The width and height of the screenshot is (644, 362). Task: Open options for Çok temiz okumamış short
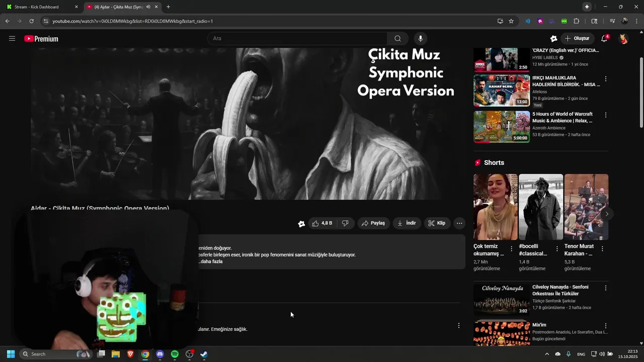(512, 249)
